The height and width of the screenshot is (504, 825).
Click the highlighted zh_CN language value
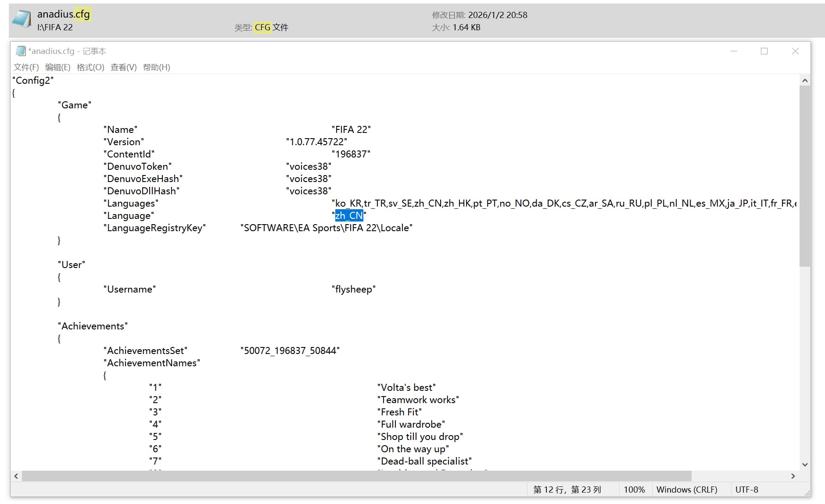point(349,215)
